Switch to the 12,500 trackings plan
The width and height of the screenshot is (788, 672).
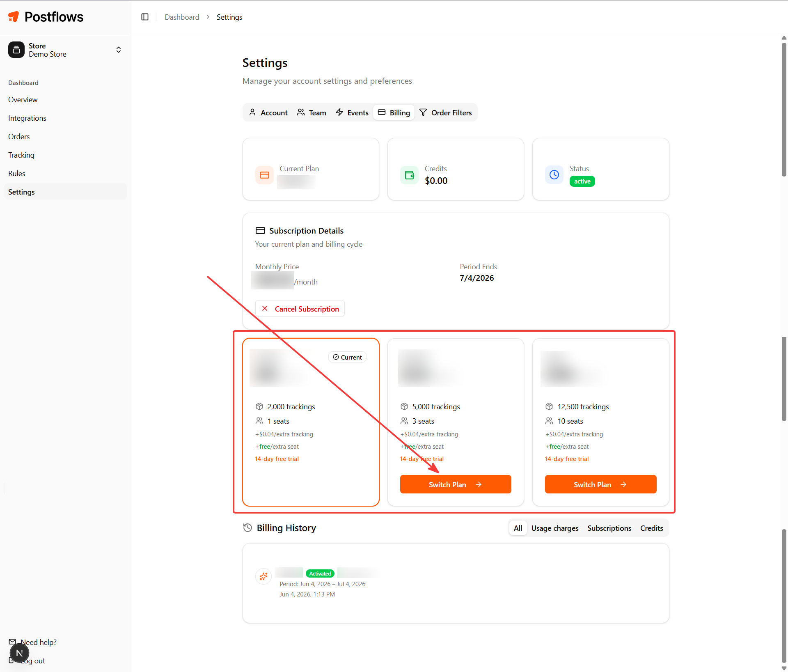point(600,484)
